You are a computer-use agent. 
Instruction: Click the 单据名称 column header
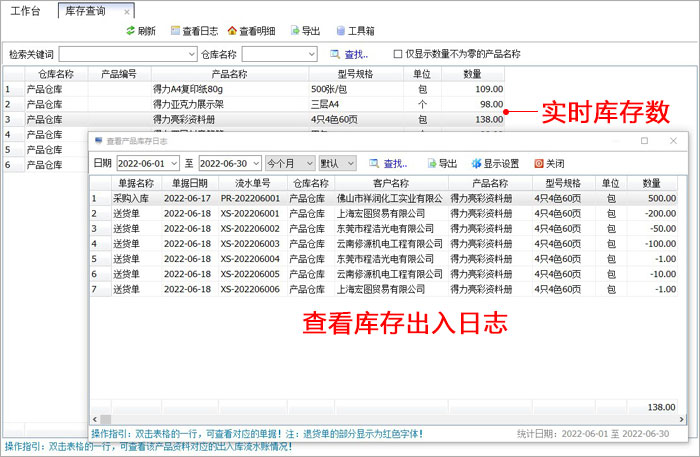136,183
